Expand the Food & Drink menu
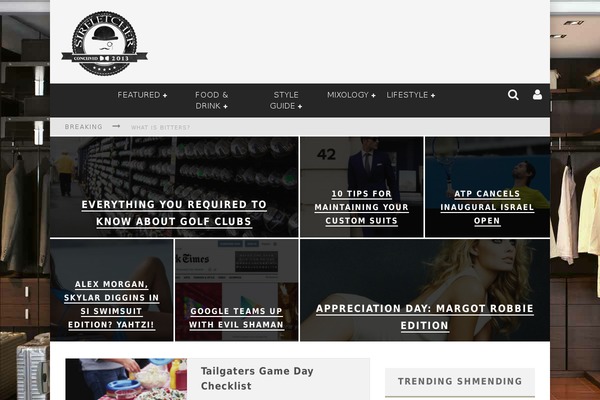 pyautogui.click(x=212, y=100)
